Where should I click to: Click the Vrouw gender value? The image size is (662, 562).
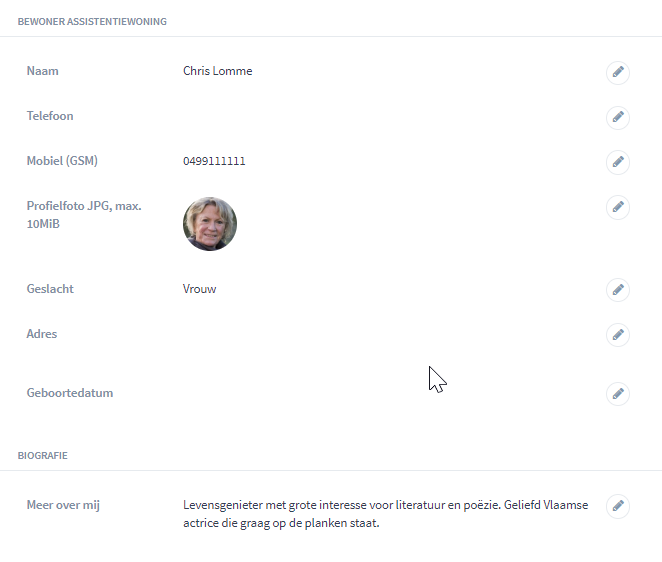[199, 289]
